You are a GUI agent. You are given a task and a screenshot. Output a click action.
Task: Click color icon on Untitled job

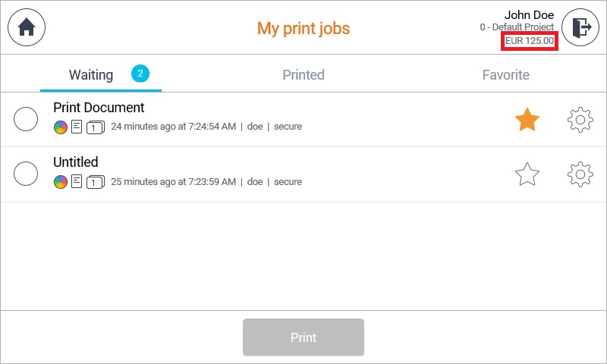[61, 182]
